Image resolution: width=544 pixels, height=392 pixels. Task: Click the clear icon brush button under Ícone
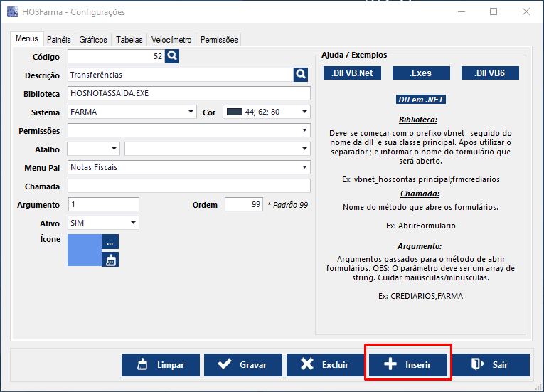(110, 260)
